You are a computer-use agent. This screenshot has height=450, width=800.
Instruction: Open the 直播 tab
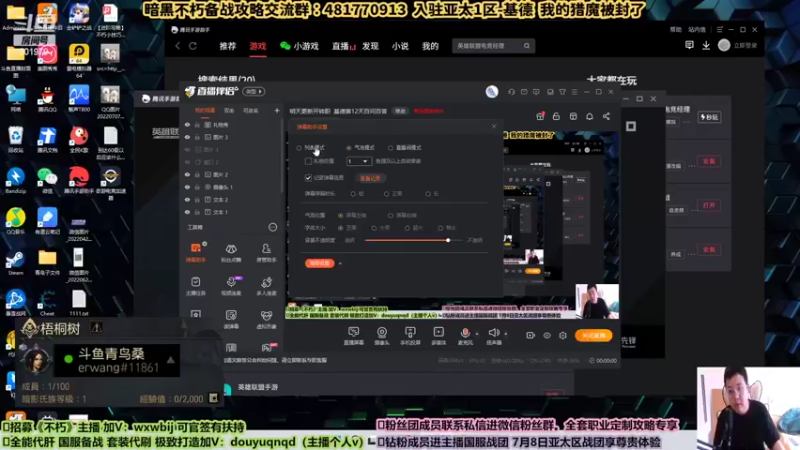point(343,46)
